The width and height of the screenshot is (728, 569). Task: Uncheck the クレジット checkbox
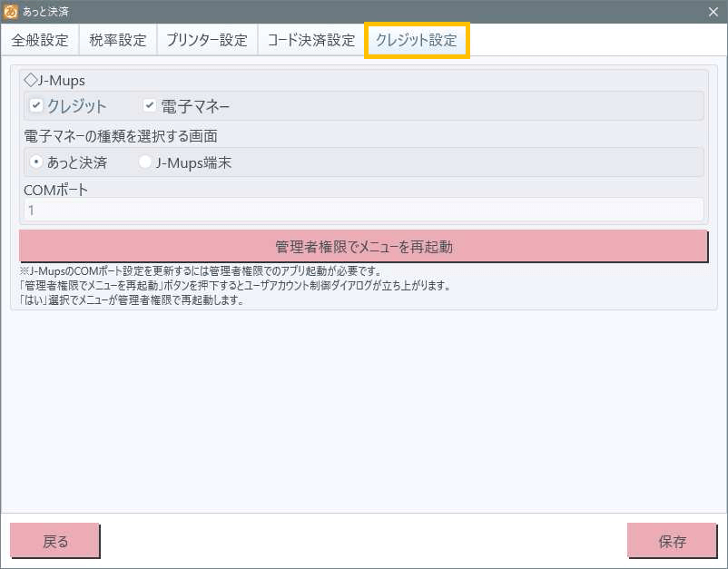[x=36, y=106]
